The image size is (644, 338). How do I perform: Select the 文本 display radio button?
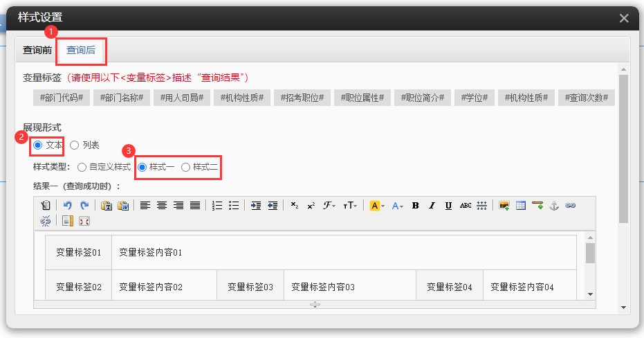pos(38,145)
